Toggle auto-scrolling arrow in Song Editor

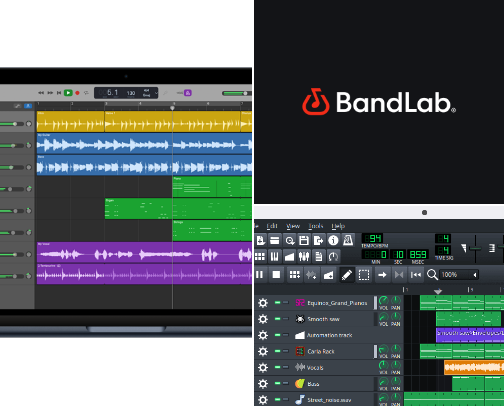click(382, 275)
